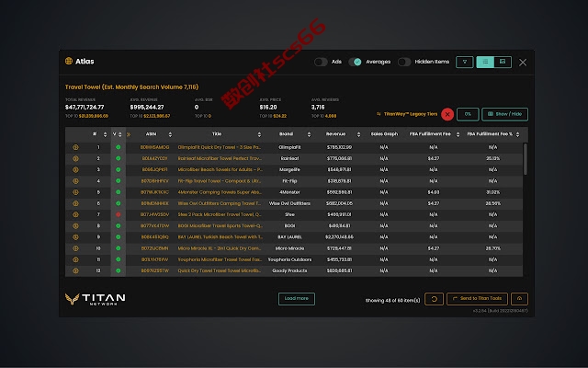588x368 pixels.
Task: Sort the Title column
Action: click(x=259, y=134)
